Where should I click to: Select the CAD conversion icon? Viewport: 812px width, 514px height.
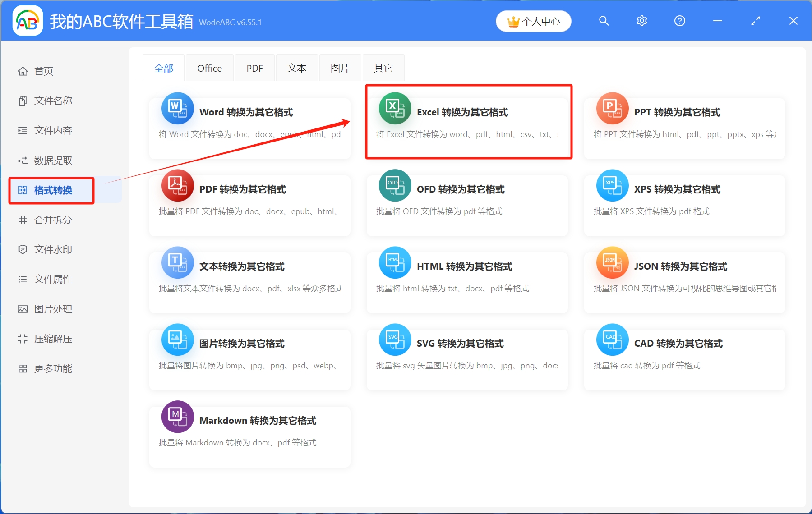coord(612,340)
